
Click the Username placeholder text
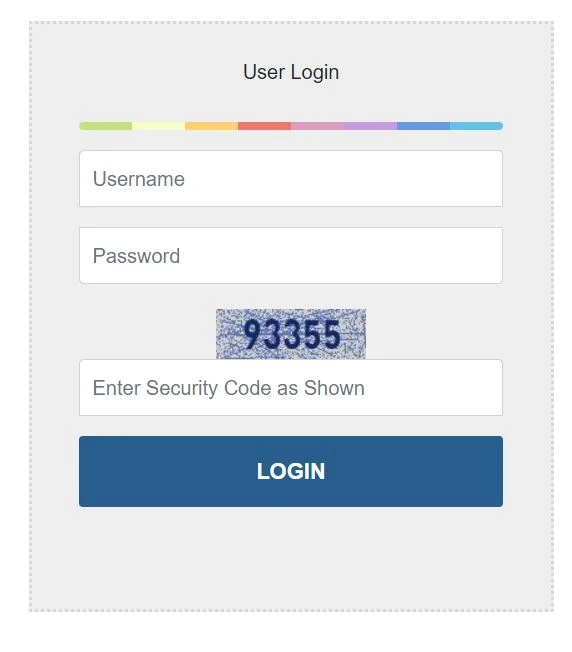point(138,179)
